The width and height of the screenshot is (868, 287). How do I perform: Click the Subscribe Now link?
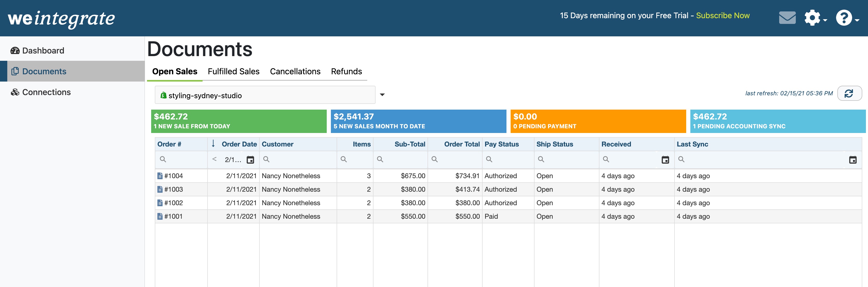point(723,16)
